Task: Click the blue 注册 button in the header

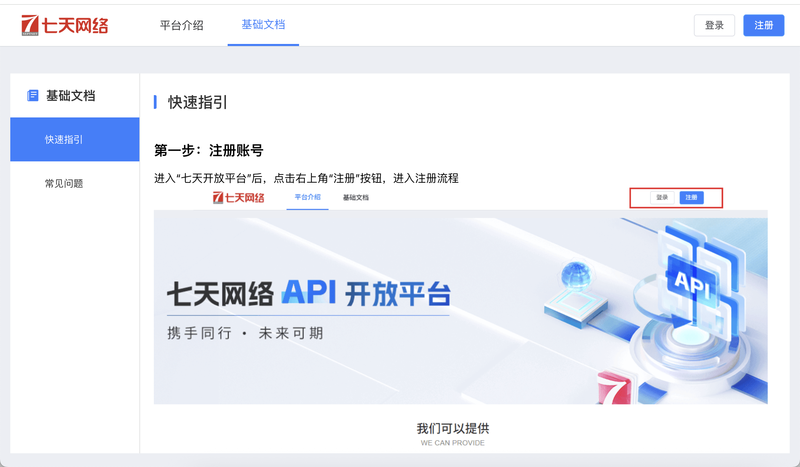Action: click(764, 26)
